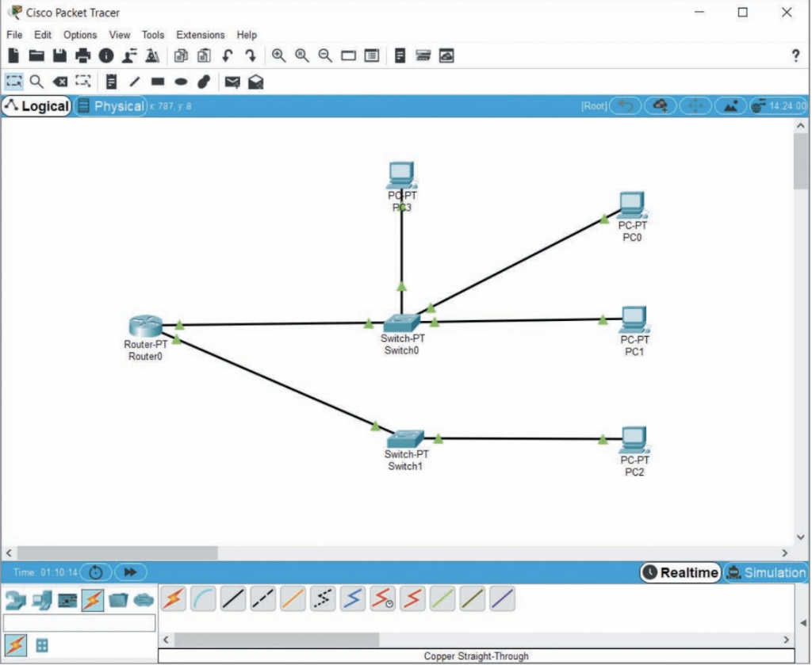Click the Zoom Reset magnifier
The image size is (812, 665).
302,55
